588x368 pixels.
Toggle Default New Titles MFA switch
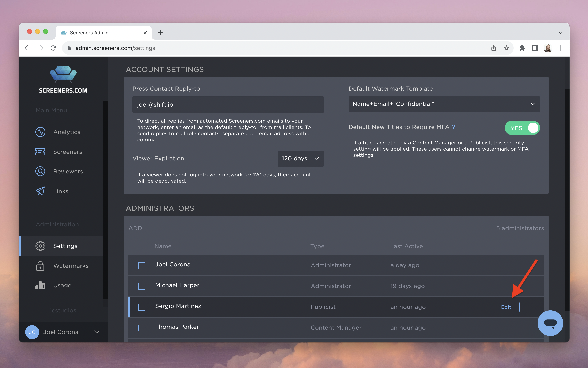[x=522, y=128]
